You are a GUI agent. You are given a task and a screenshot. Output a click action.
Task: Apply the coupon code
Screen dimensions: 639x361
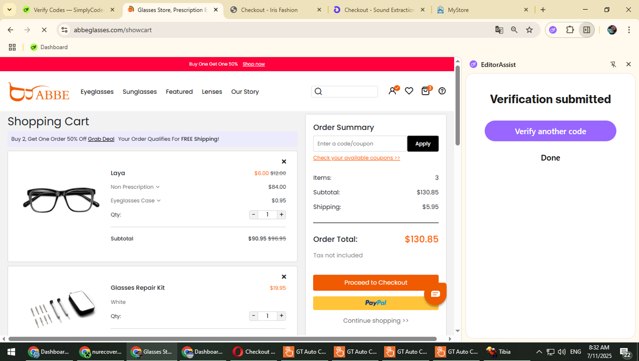423,143
